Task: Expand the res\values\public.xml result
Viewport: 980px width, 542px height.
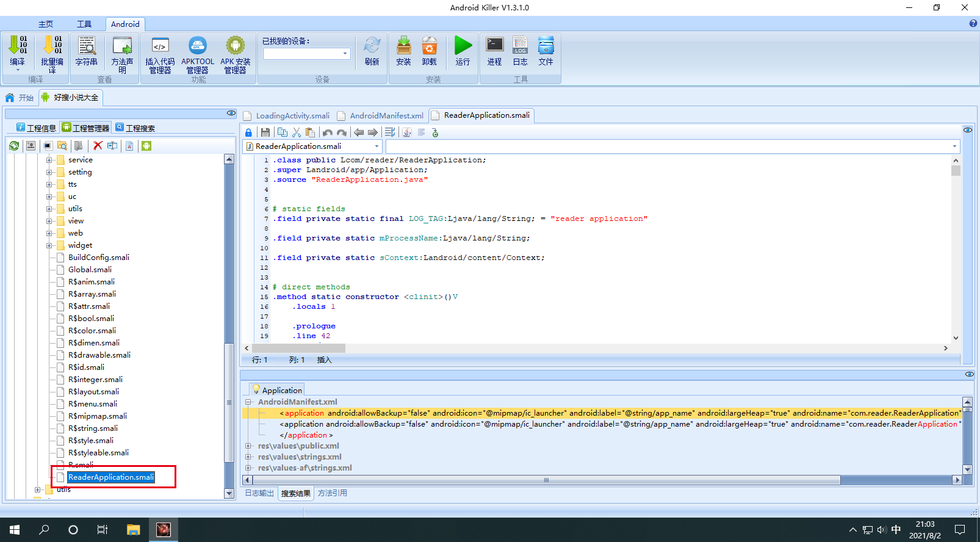Action: coord(248,446)
